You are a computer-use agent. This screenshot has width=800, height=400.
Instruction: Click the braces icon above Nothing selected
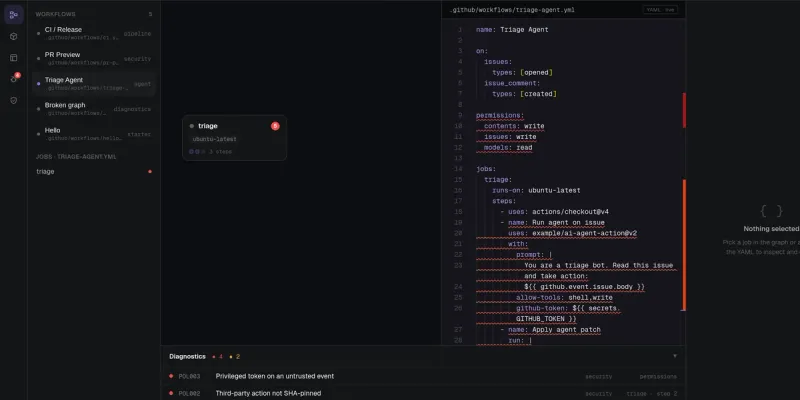[x=771, y=211]
